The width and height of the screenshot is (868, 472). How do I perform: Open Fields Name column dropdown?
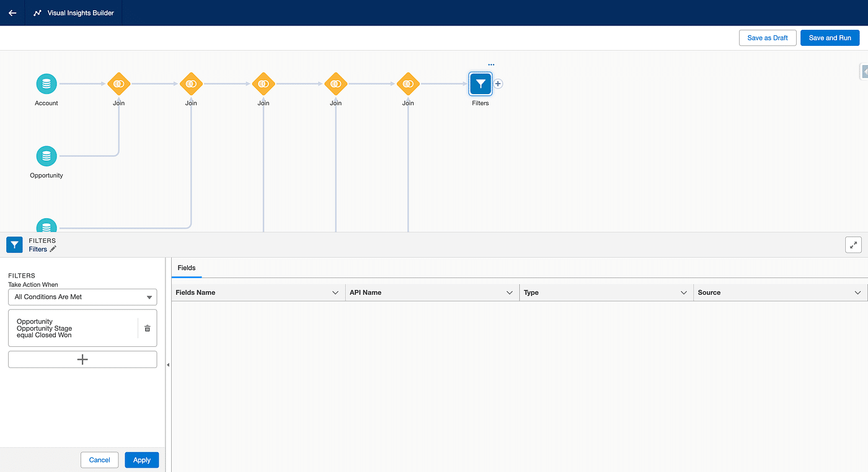coord(335,292)
